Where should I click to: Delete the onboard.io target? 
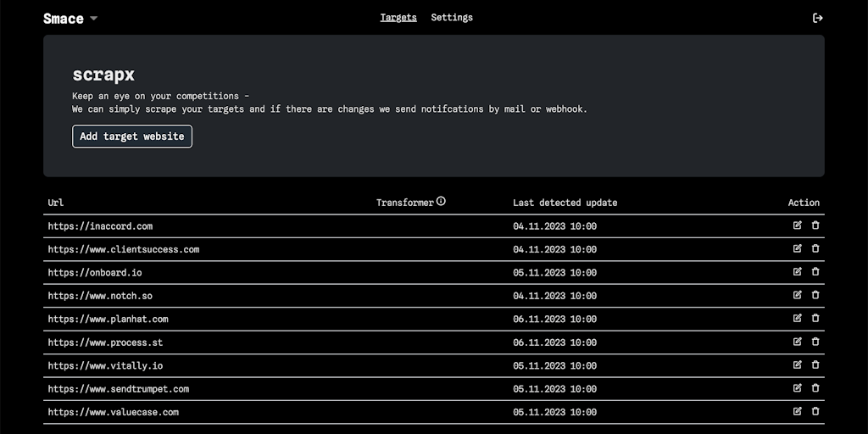point(815,272)
